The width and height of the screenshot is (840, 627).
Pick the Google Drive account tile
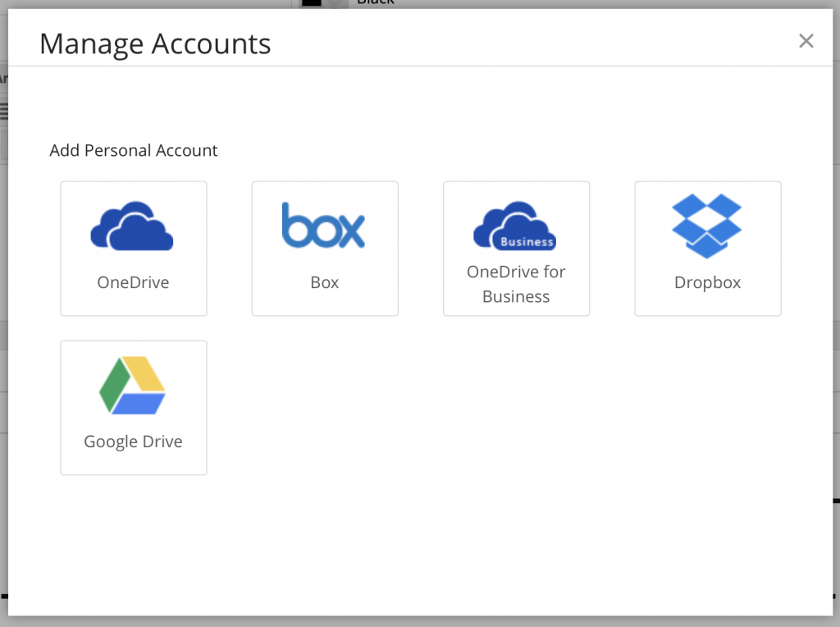pos(134,408)
